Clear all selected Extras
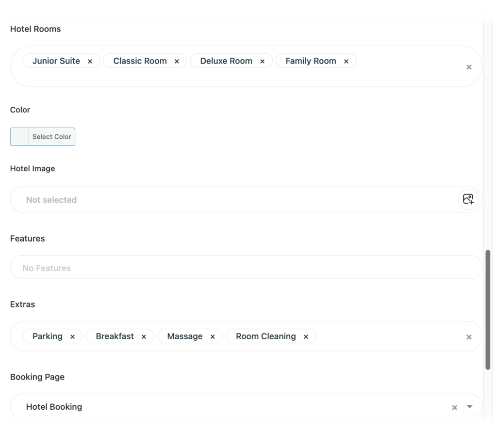497x448 pixels. (x=469, y=337)
